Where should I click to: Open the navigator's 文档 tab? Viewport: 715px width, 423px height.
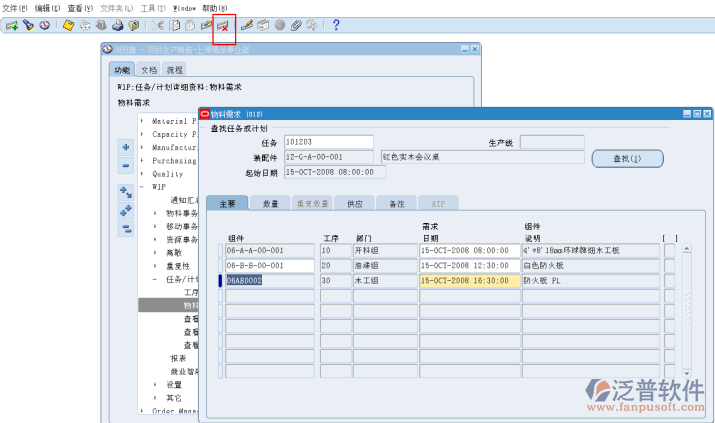click(148, 70)
